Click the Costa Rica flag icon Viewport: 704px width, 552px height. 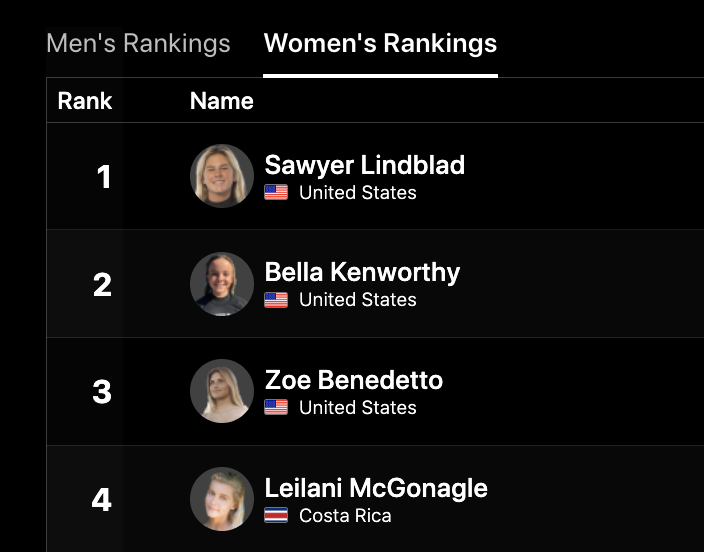(x=276, y=516)
